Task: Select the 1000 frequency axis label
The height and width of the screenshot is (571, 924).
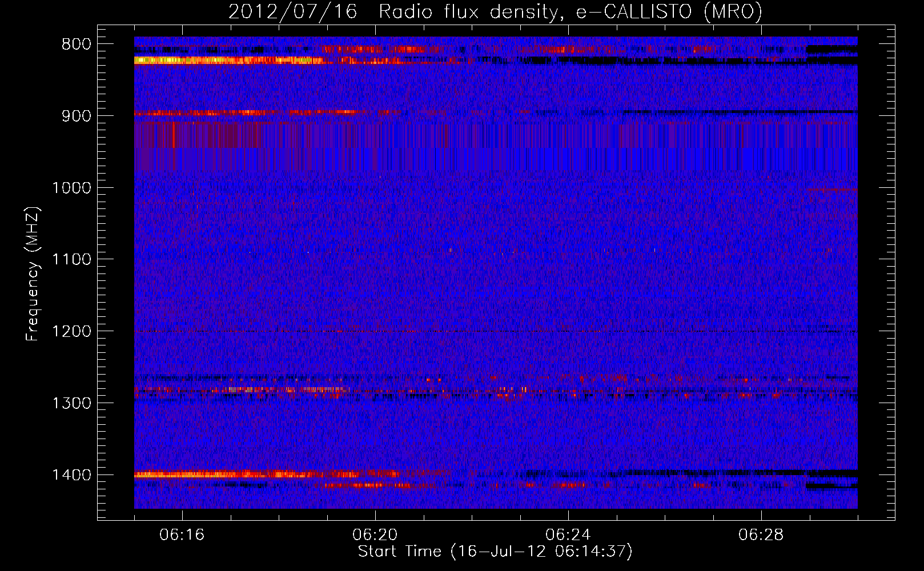Action: 71,188
